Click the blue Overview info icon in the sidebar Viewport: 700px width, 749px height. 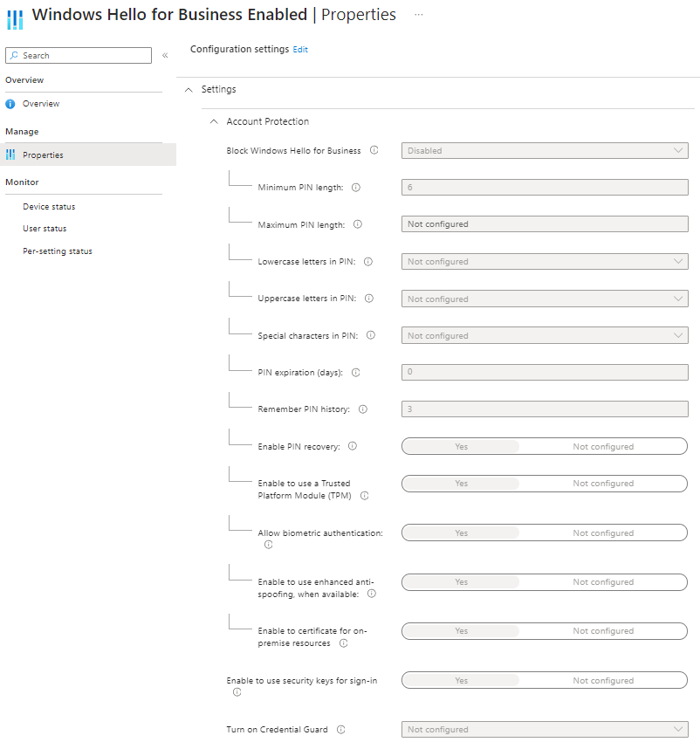click(10, 104)
